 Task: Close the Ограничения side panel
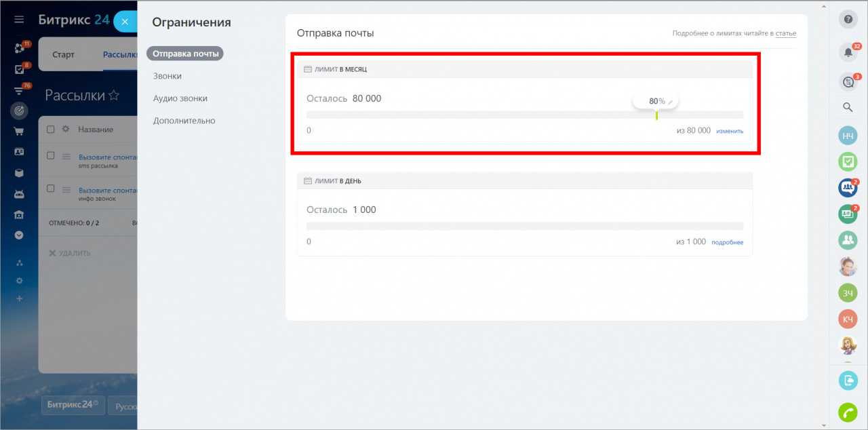click(125, 21)
